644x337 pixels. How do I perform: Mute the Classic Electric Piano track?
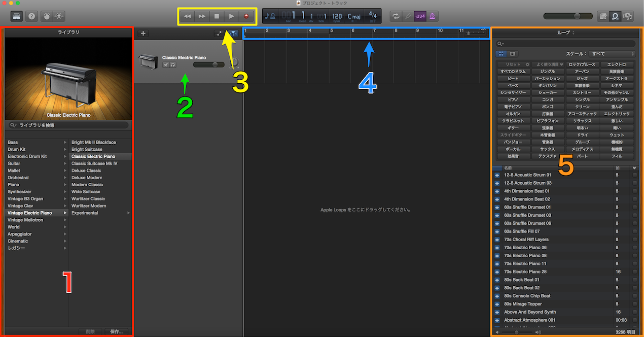pyautogui.click(x=166, y=65)
